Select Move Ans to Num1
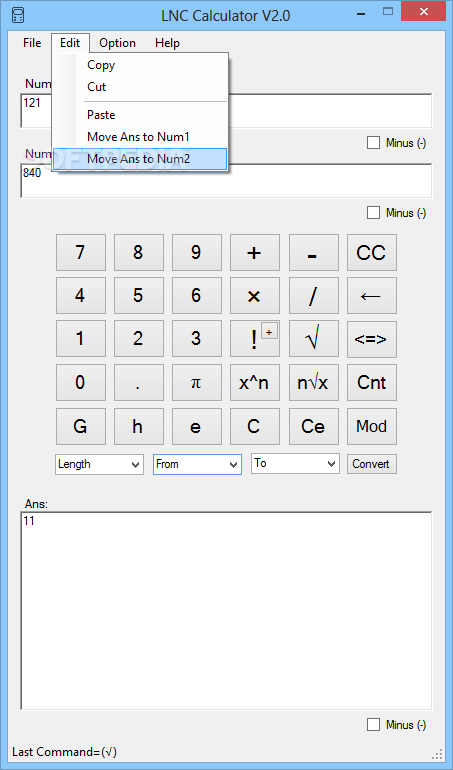Image resolution: width=453 pixels, height=770 pixels. point(140,137)
